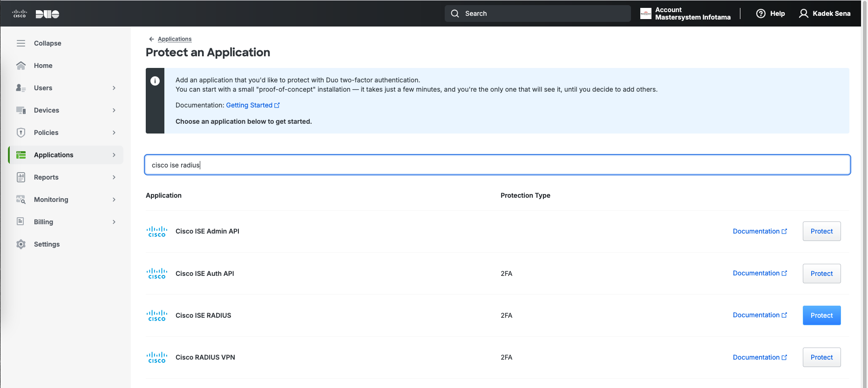Collapse the sidebar with hamburger icon
The height and width of the screenshot is (388, 868).
pos(21,43)
